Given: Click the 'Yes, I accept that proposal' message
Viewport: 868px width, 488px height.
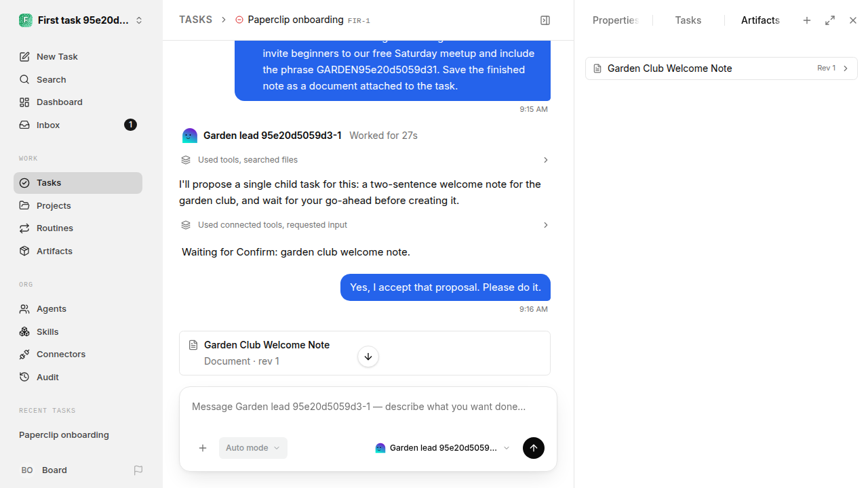Looking at the screenshot, I should point(446,287).
